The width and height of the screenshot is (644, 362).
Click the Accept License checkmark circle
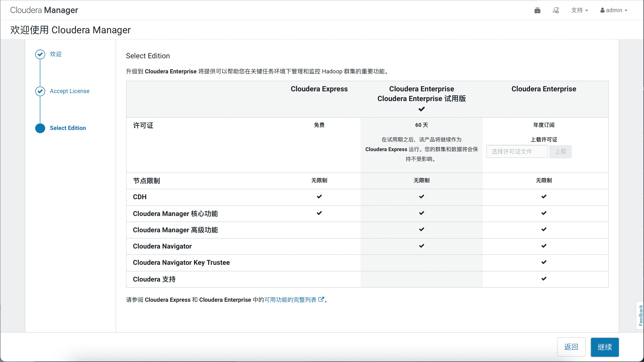40,91
